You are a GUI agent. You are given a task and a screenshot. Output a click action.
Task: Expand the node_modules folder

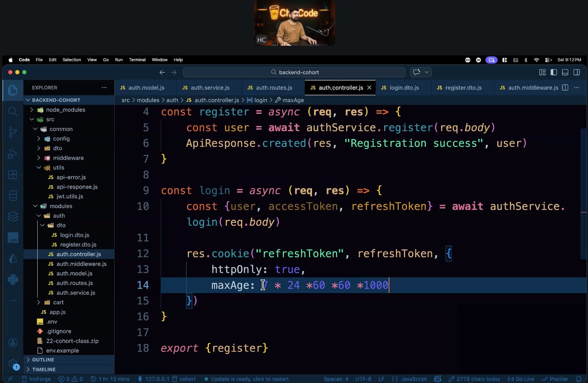click(65, 110)
